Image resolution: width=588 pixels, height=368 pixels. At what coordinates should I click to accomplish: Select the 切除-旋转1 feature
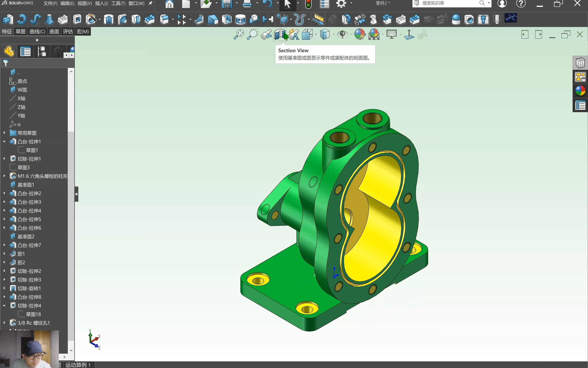[29, 288]
